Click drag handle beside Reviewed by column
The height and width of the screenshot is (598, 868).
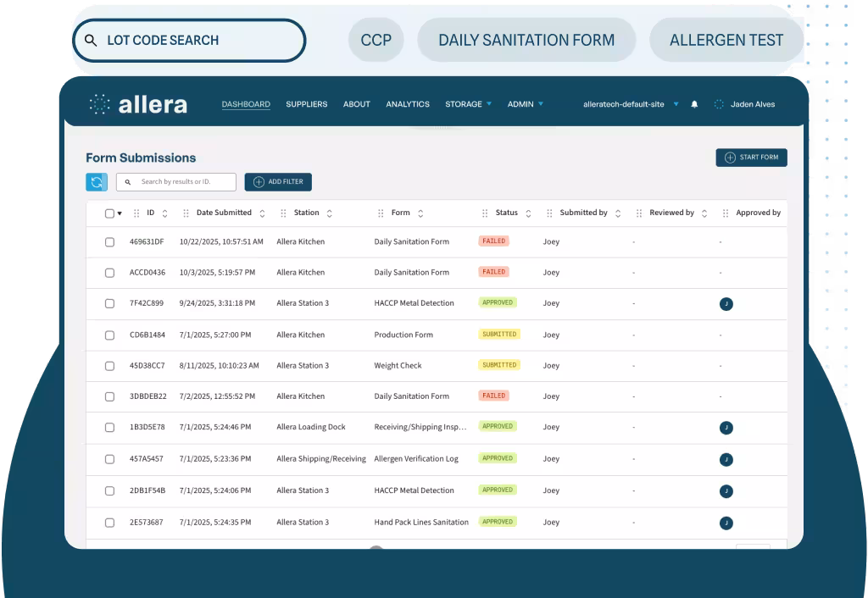639,213
